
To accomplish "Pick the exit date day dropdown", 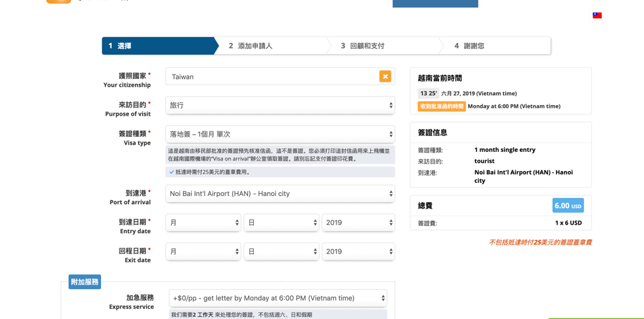I will (281, 252).
